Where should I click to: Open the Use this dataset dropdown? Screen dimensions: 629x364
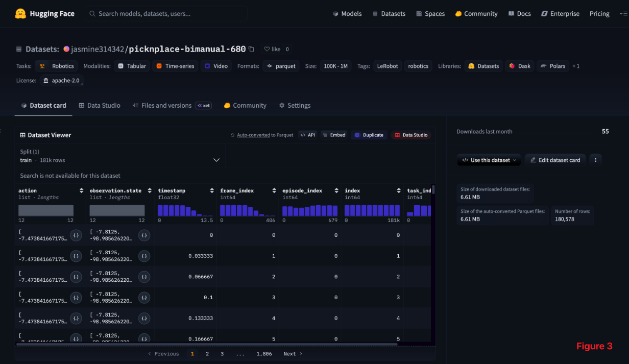point(489,160)
